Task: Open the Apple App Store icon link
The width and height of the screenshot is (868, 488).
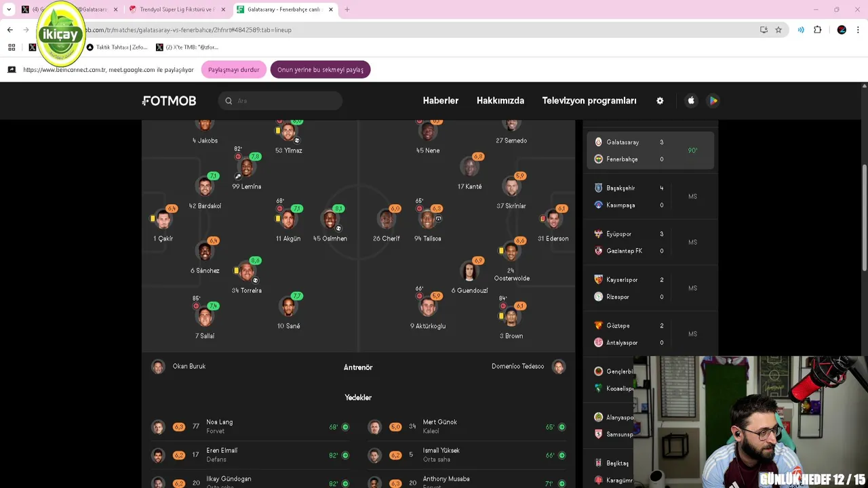Action: click(691, 100)
